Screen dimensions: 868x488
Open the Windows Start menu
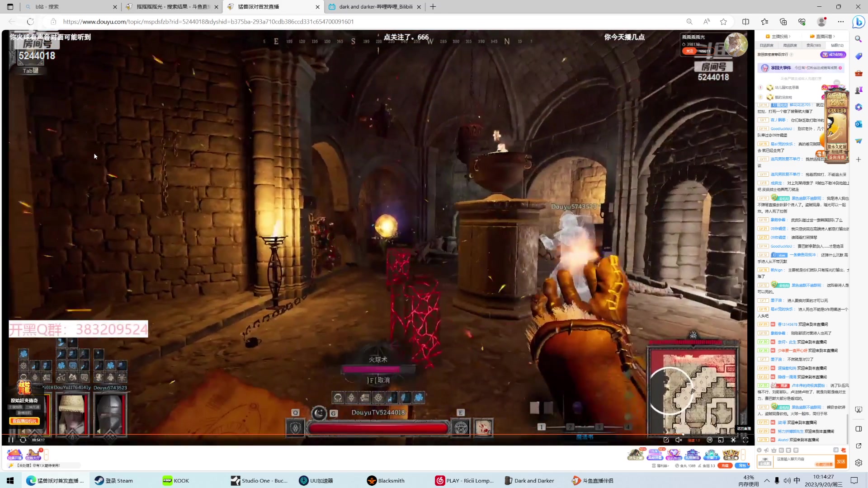(10, 481)
